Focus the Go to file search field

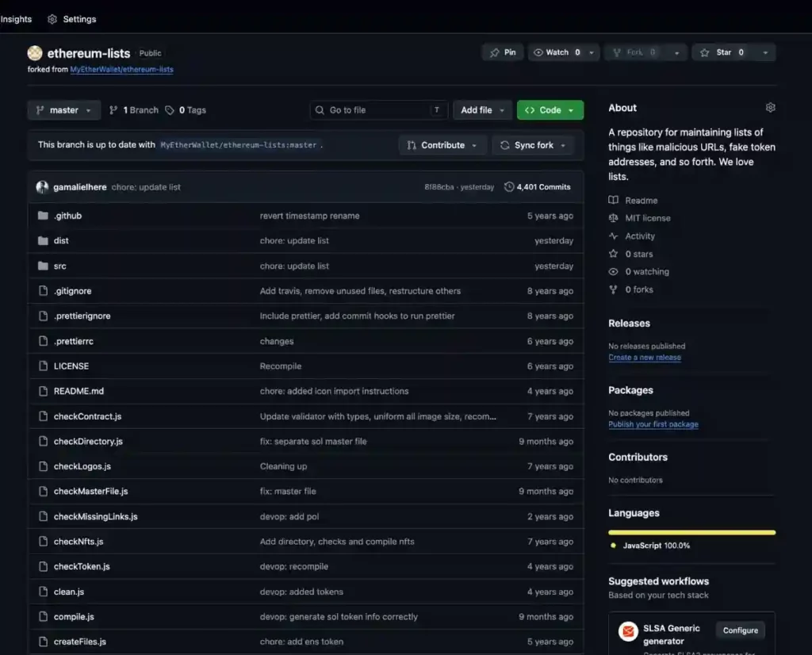pyautogui.click(x=378, y=109)
